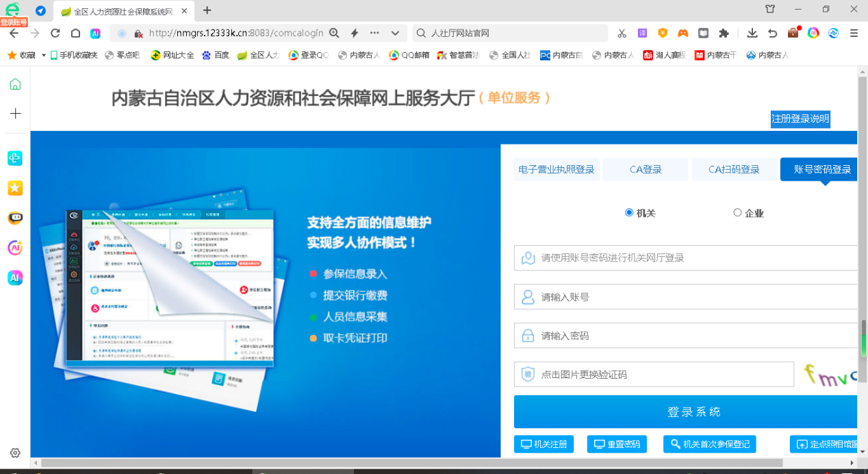The width and height of the screenshot is (868, 474).
Task: Click the sidebar home icon
Action: (15, 84)
